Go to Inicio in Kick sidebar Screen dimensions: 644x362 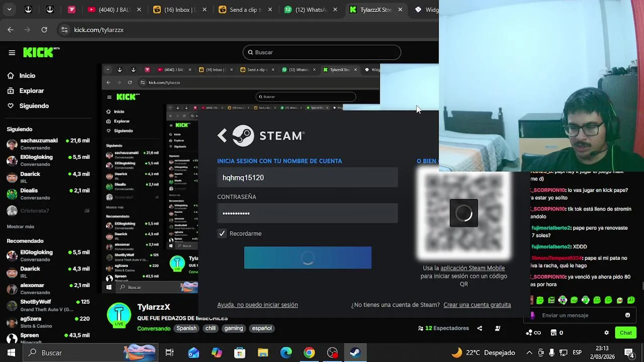tap(27, 75)
